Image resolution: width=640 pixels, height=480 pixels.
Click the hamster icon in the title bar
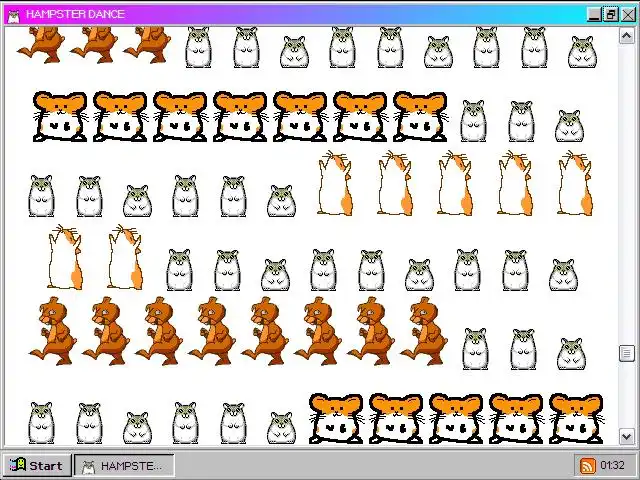pyautogui.click(x=13, y=15)
